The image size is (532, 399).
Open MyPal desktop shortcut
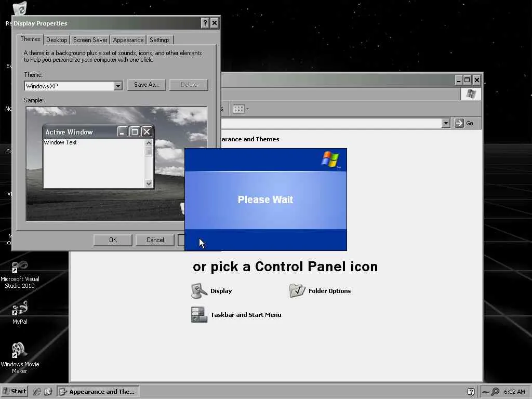click(20, 313)
